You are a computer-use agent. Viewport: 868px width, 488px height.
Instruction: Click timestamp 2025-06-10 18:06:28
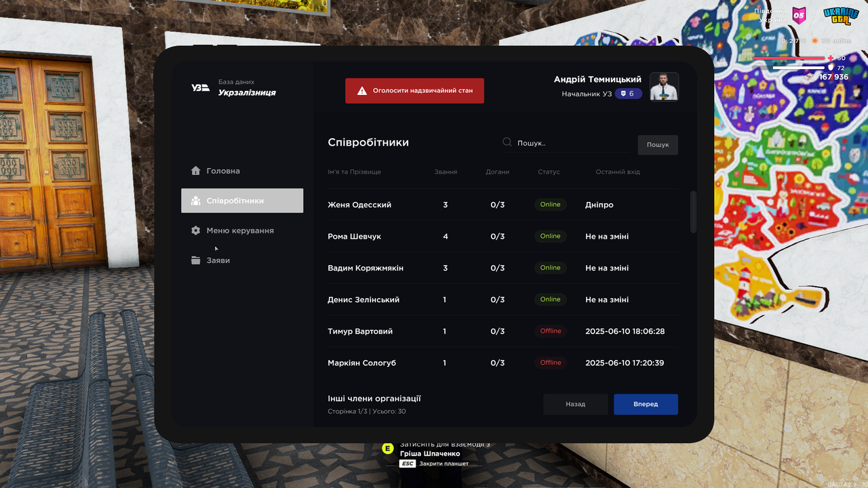point(625,331)
